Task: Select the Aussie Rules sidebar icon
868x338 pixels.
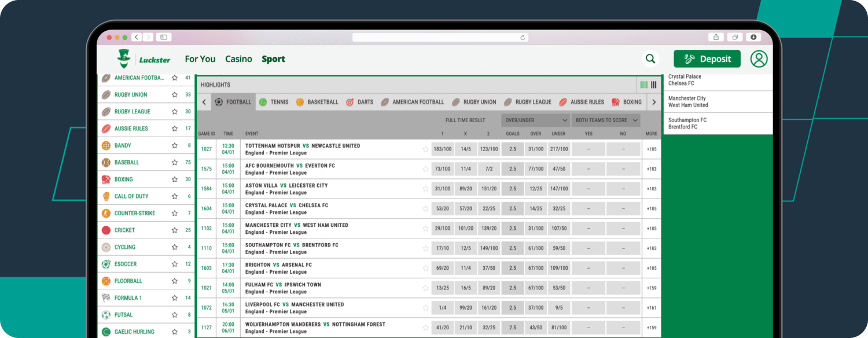Action: point(106,128)
